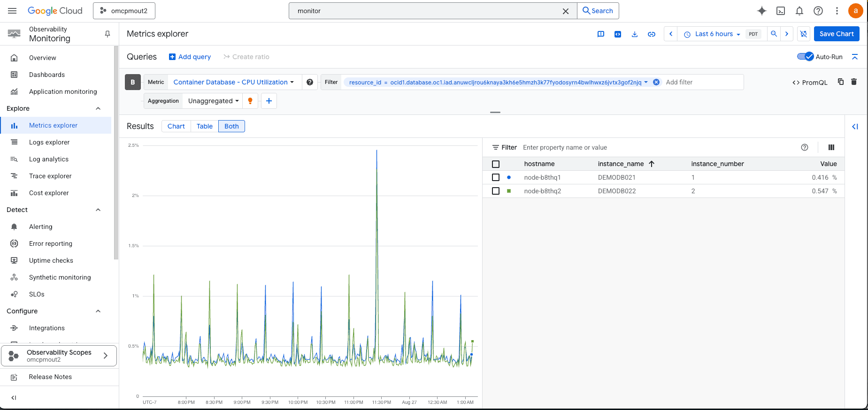Viewport: 868px width, 410px height.
Task: Check the node-b8thq1 row
Action: tap(496, 177)
